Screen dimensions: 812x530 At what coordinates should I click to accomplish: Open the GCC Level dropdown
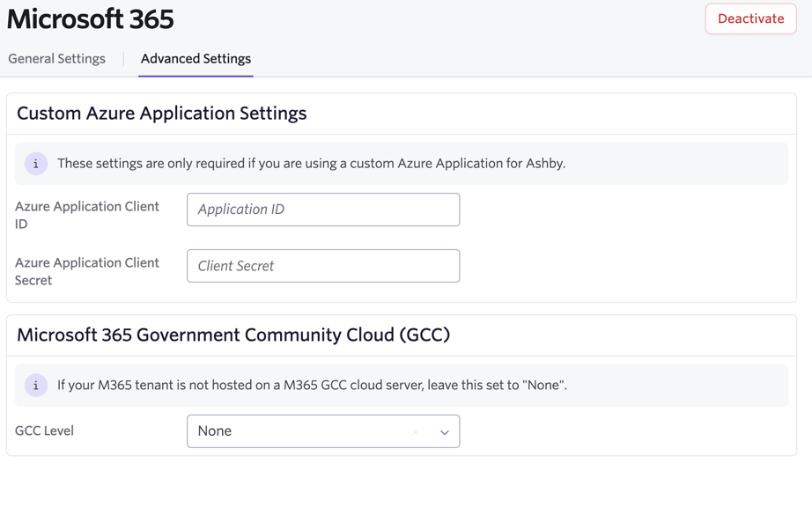323,431
